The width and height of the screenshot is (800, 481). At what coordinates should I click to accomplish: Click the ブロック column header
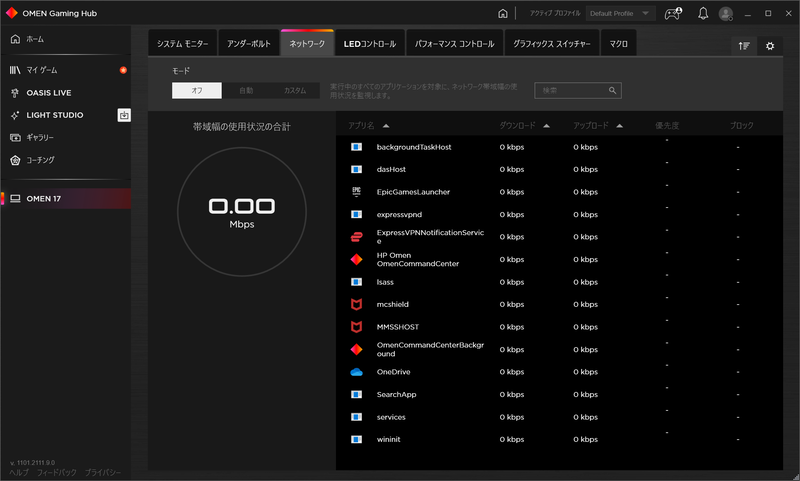click(741, 125)
